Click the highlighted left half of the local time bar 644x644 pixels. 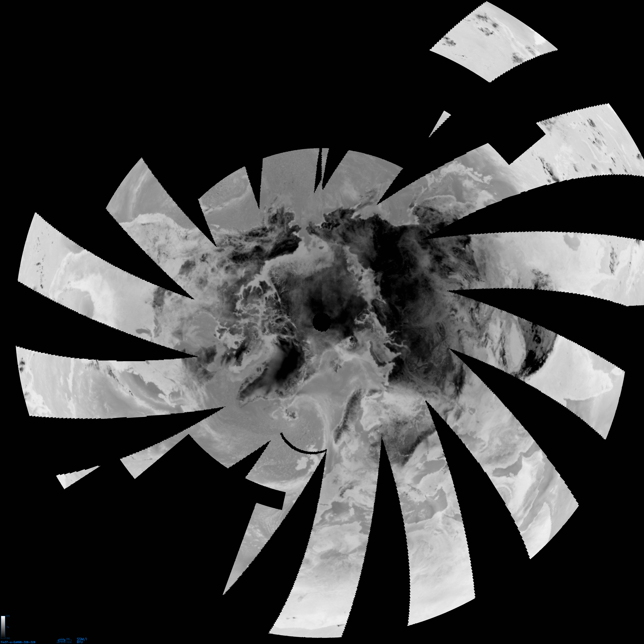[61, 640]
